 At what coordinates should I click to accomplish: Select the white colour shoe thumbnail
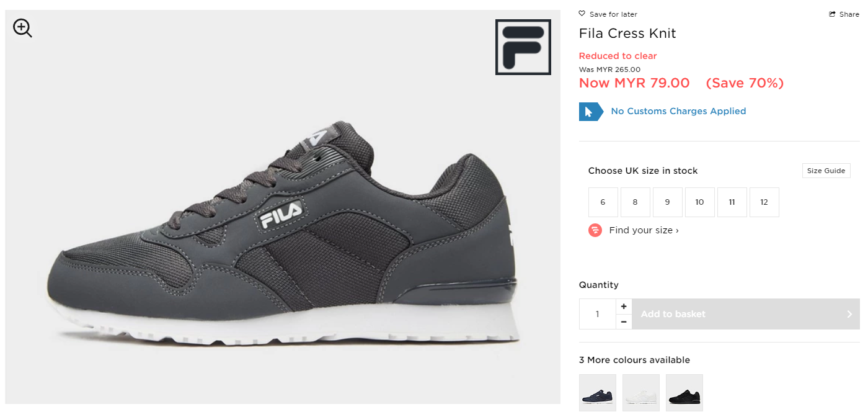pos(641,393)
